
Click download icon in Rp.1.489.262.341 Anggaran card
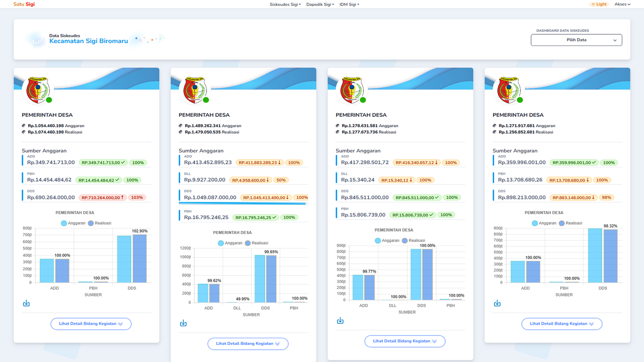pos(183,323)
